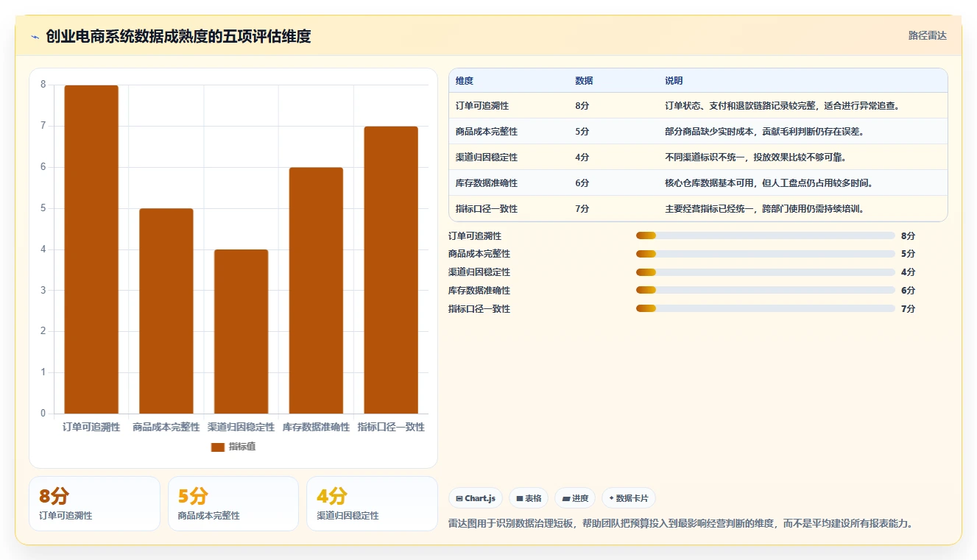
Task: Click the 6分 value beside the progress list
Action: [x=908, y=290]
